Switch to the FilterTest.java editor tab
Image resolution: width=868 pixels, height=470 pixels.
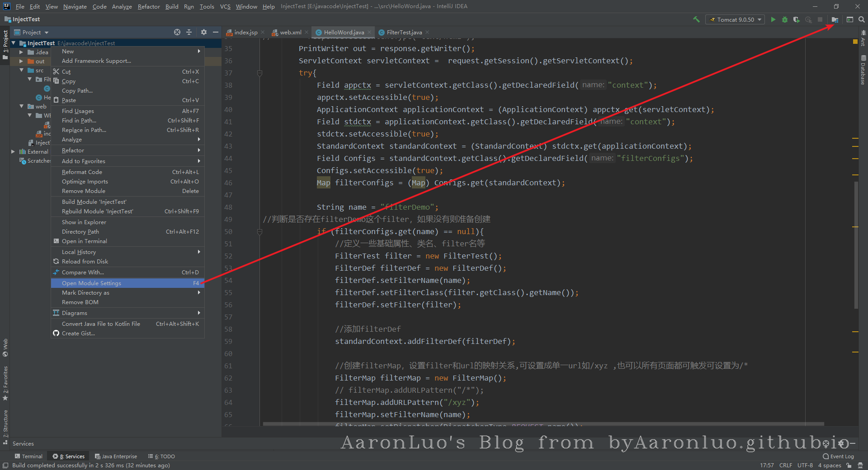[404, 32]
